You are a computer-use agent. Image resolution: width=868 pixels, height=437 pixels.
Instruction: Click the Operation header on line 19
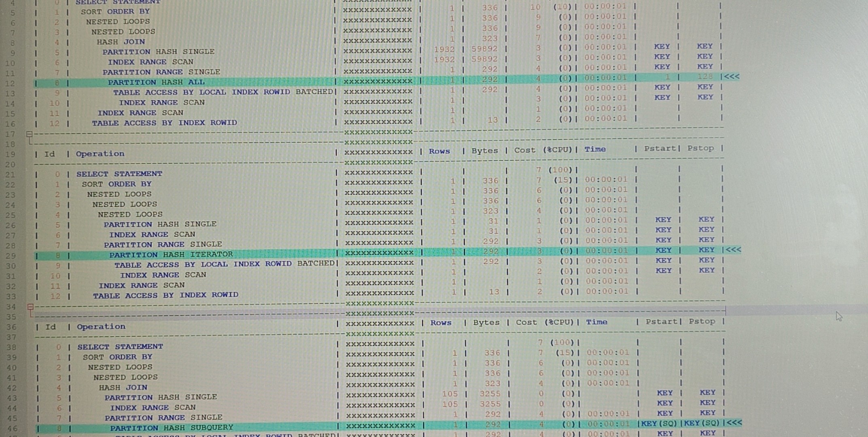coord(100,154)
